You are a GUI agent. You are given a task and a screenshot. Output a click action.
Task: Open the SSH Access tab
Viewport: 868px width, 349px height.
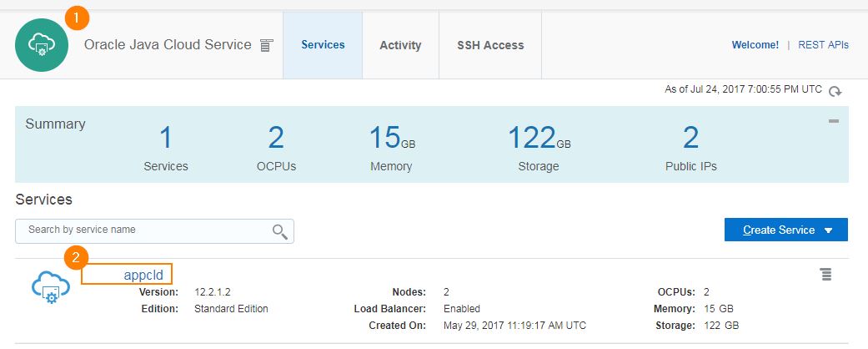(490, 45)
